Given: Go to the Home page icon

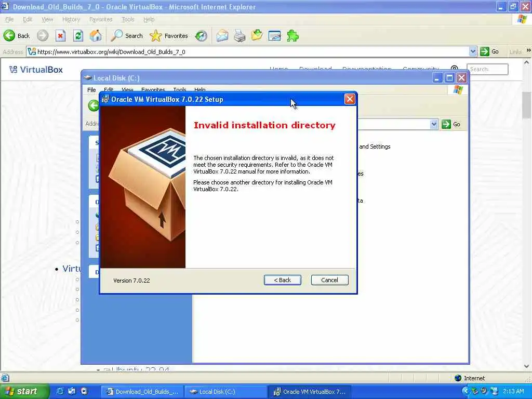Looking at the screenshot, I should point(96,36).
